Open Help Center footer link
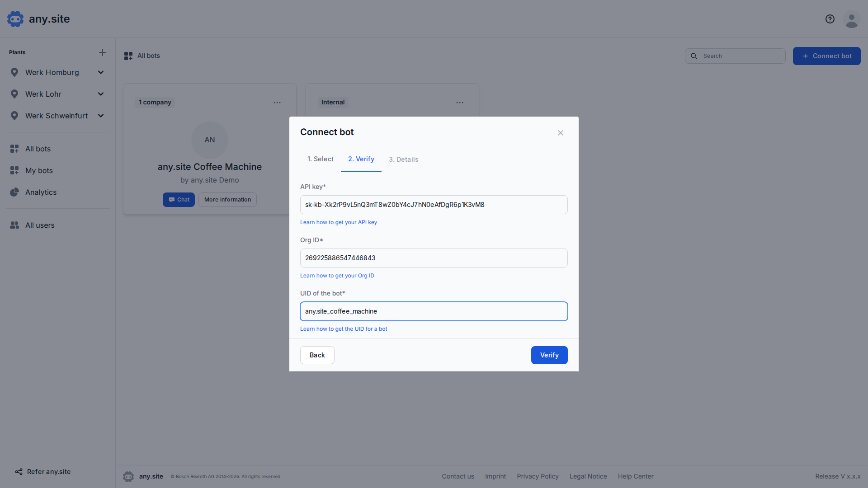 pos(636,476)
